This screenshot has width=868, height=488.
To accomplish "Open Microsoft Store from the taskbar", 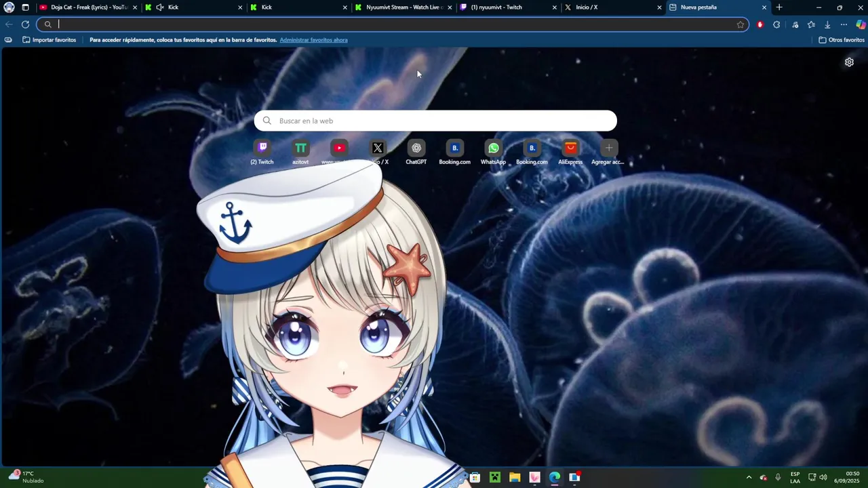I will (475, 477).
